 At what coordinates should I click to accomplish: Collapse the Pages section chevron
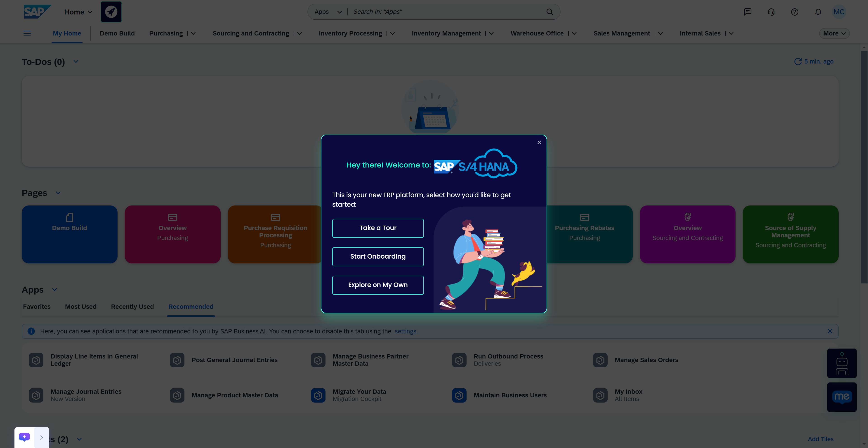tap(58, 193)
